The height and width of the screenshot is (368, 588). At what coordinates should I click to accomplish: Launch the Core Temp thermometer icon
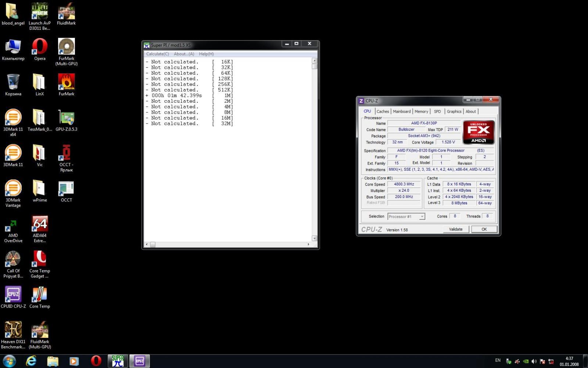[40, 297]
